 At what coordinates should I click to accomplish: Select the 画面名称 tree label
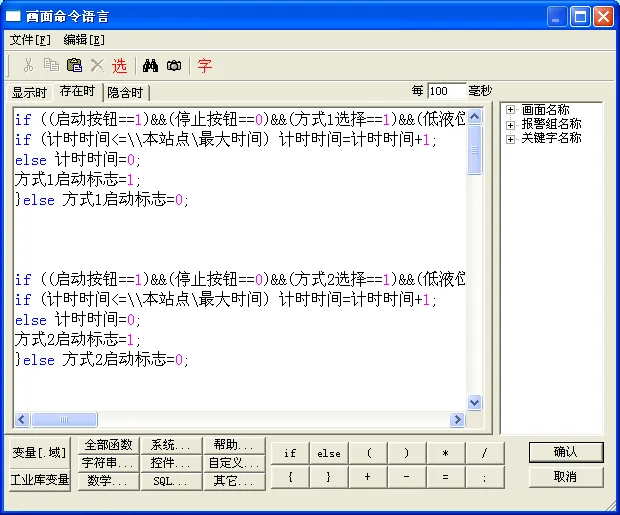point(545,109)
